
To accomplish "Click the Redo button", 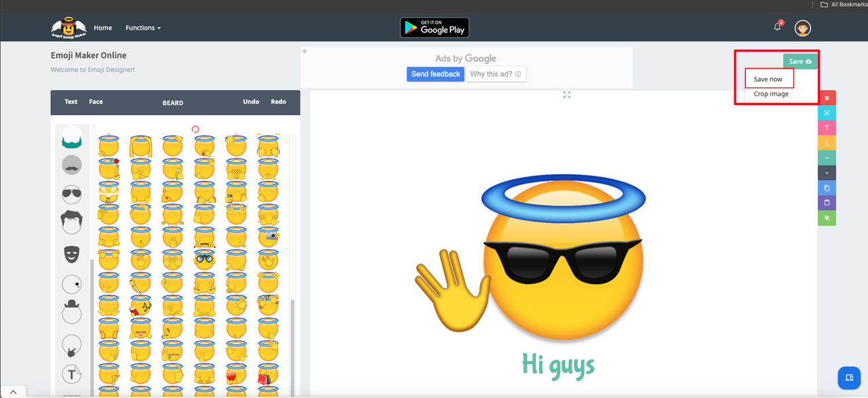I will click(x=279, y=102).
